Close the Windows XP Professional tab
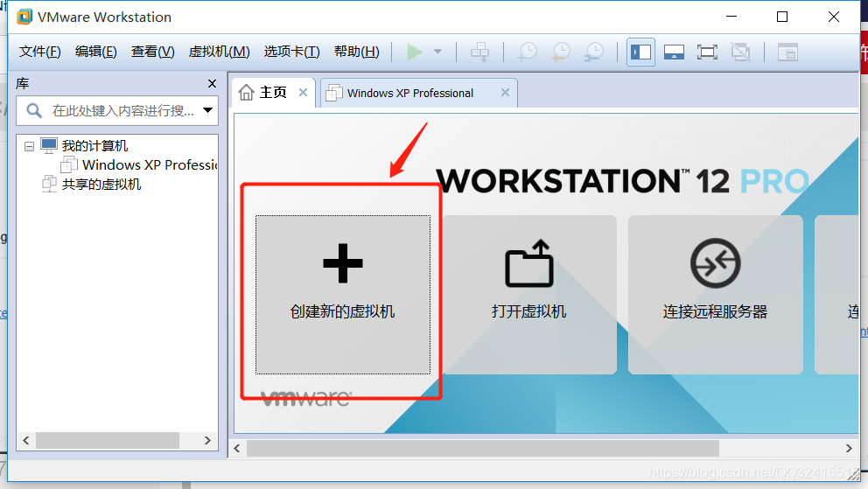The height and width of the screenshot is (489, 868). 505,93
